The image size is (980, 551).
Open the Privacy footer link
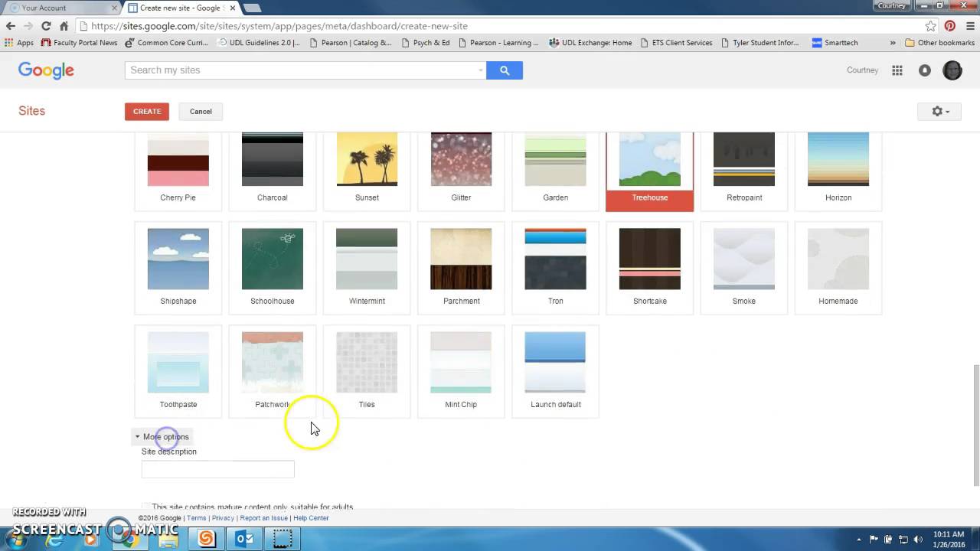click(223, 518)
